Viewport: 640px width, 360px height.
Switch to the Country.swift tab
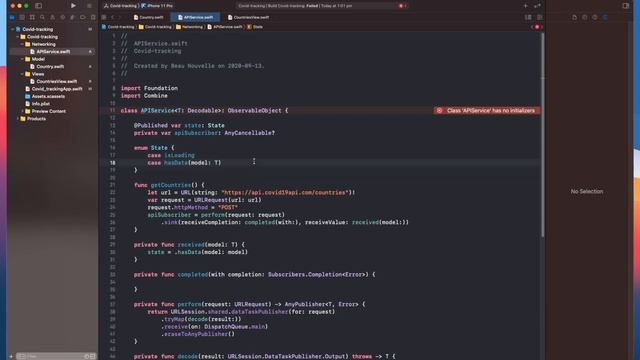coord(149,17)
